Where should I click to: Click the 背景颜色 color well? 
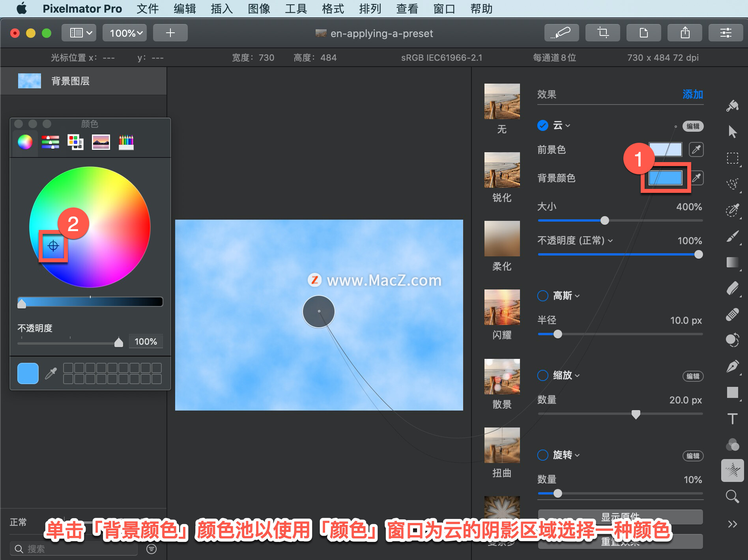666,178
